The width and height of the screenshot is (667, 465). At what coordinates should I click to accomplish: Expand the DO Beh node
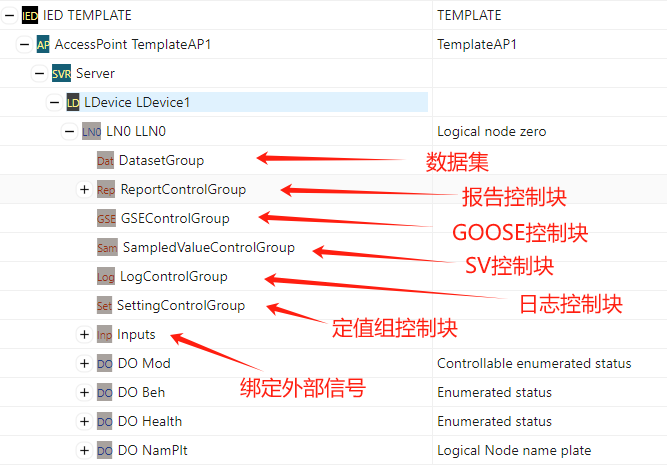click(x=84, y=392)
